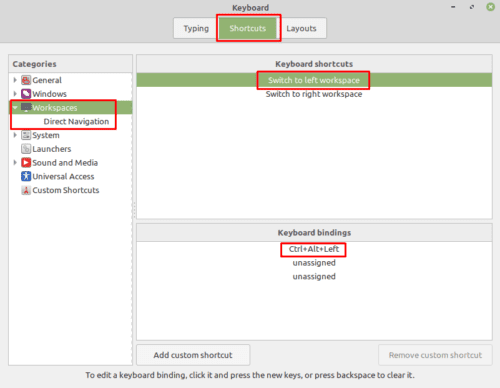500x388 pixels.
Task: Click the Universal Access icon
Action: 26,176
